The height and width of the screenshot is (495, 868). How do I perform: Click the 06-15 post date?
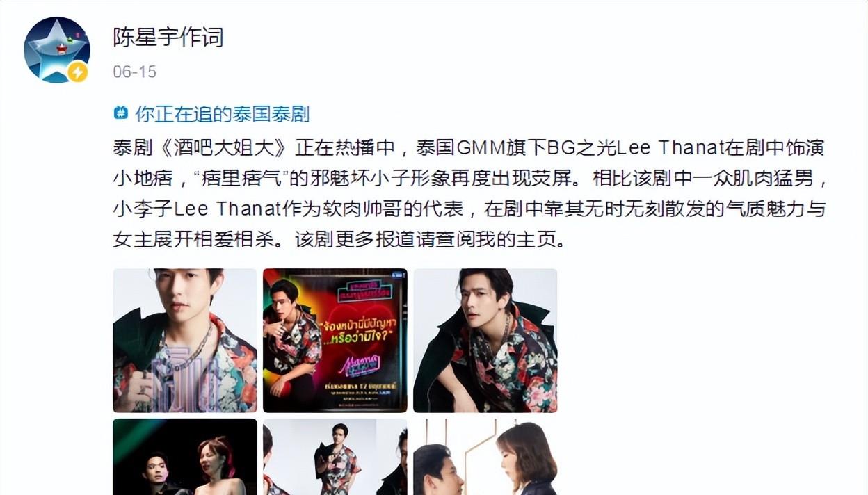134,72
